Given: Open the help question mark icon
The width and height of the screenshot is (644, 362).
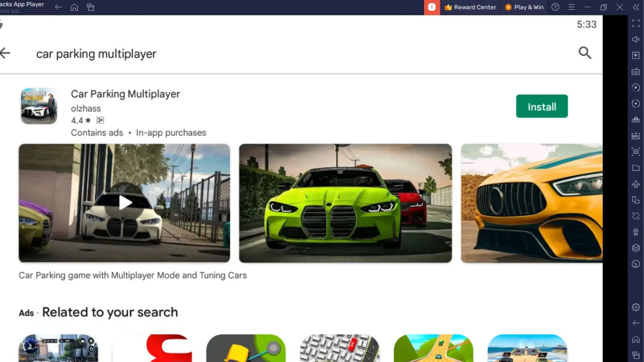Looking at the screenshot, I should coord(555,7).
